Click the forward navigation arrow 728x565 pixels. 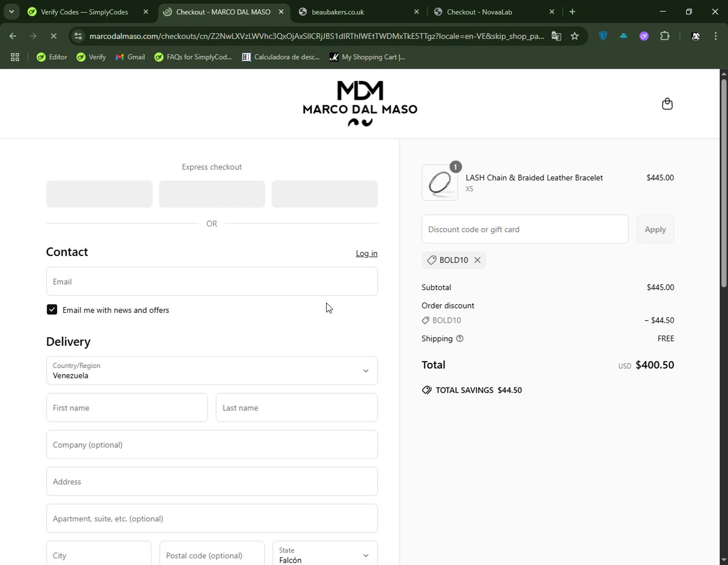(33, 36)
